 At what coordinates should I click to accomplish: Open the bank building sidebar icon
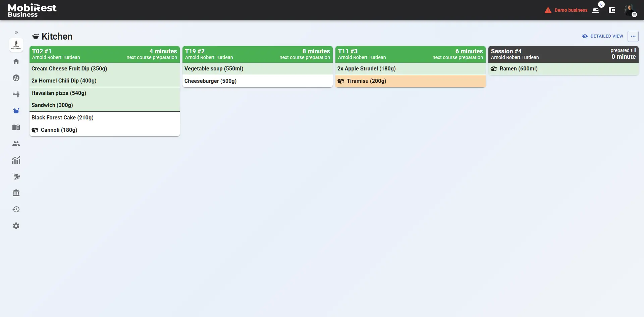(16, 193)
